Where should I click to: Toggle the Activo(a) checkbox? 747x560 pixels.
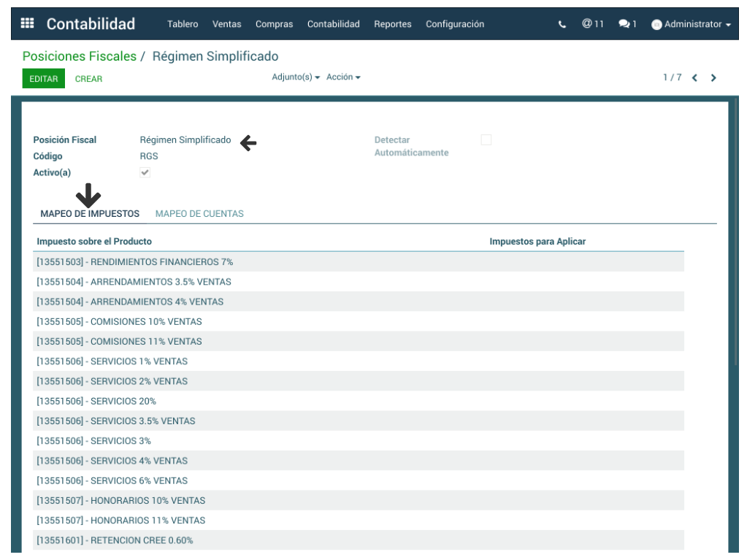click(x=145, y=173)
